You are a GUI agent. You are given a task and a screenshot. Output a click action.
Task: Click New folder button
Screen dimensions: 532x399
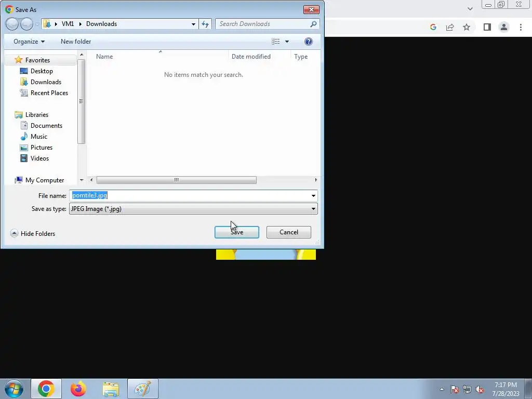click(x=76, y=42)
